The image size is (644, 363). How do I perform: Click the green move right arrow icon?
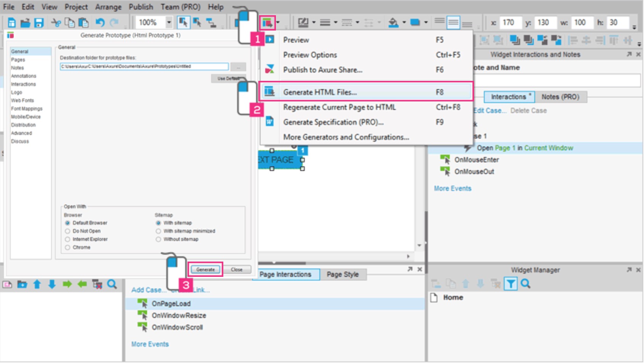click(x=67, y=284)
